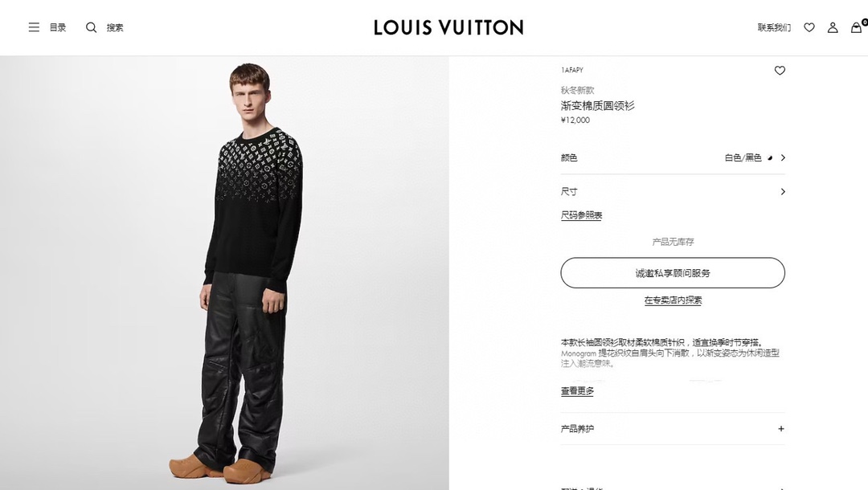This screenshot has height=490, width=868.
Task: Select the 白色/黑色 color option
Action: click(x=743, y=157)
